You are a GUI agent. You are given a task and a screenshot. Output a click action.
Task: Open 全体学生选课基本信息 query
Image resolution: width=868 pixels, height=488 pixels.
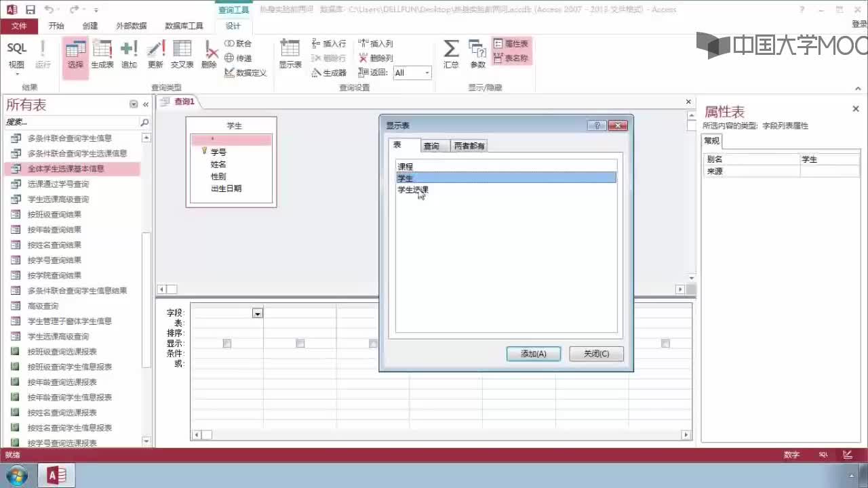tap(71, 169)
